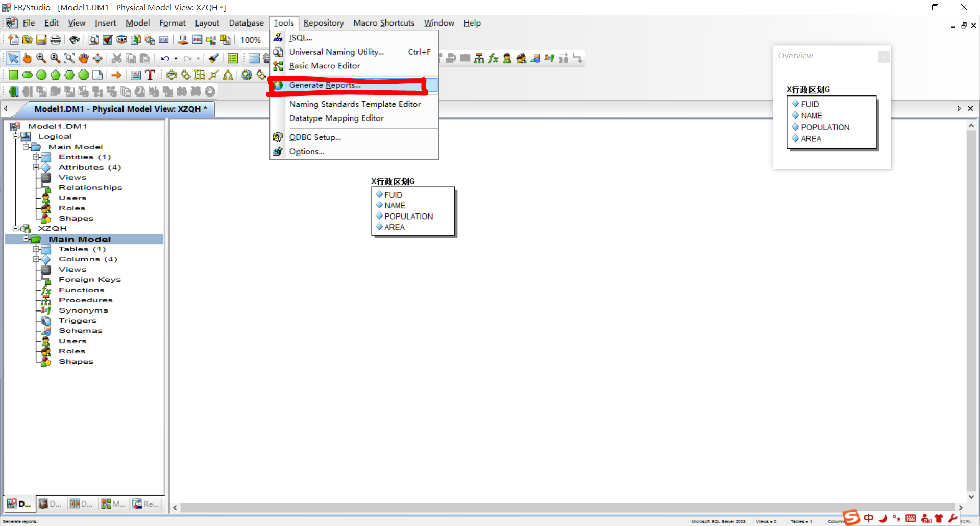Select the red T text tool
The width and height of the screenshot is (980, 526).
pos(150,75)
